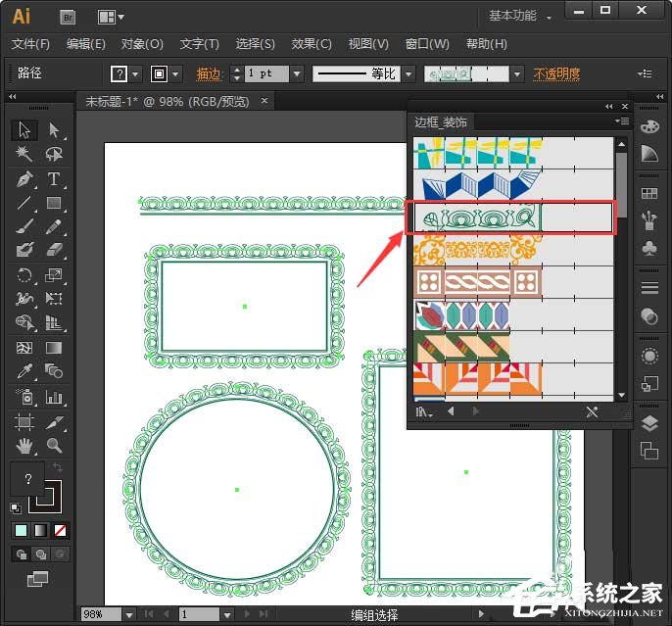
Task: Open the 效果(C) menu
Action: (312, 44)
